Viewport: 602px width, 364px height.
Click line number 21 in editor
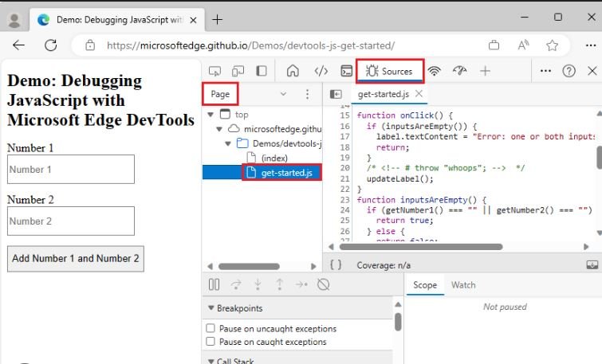345,178
